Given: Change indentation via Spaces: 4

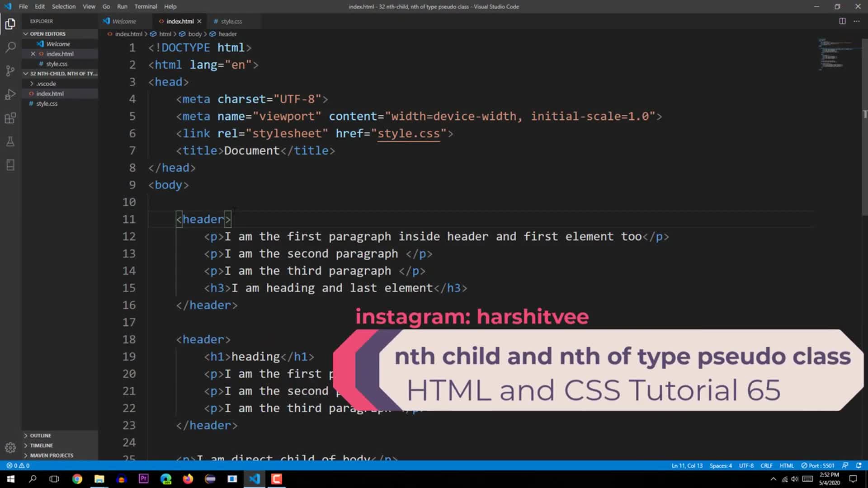Looking at the screenshot, I should tap(721, 465).
